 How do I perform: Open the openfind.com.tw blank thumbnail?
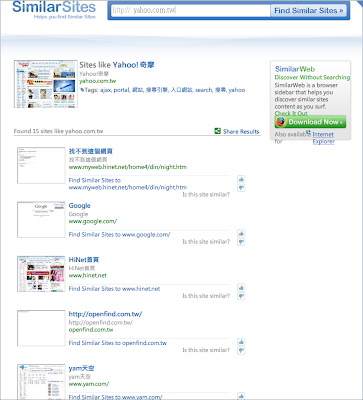pos(41,328)
